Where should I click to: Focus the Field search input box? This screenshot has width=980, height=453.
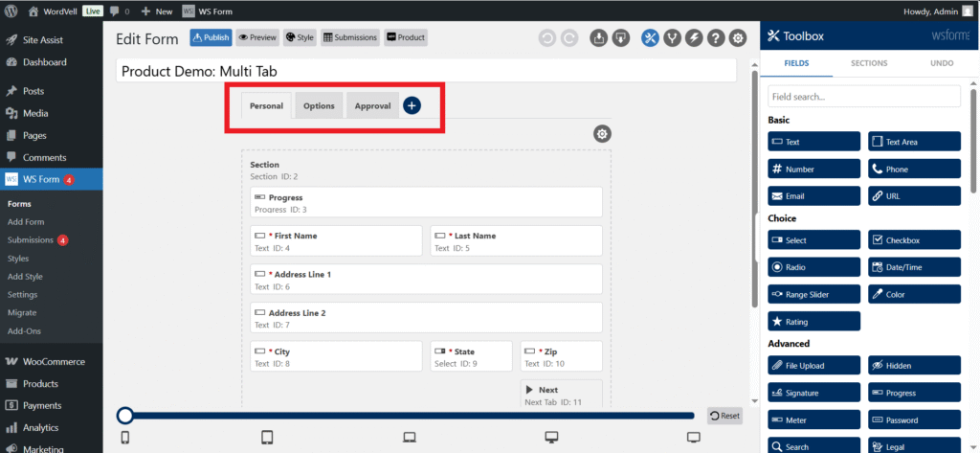(x=863, y=97)
